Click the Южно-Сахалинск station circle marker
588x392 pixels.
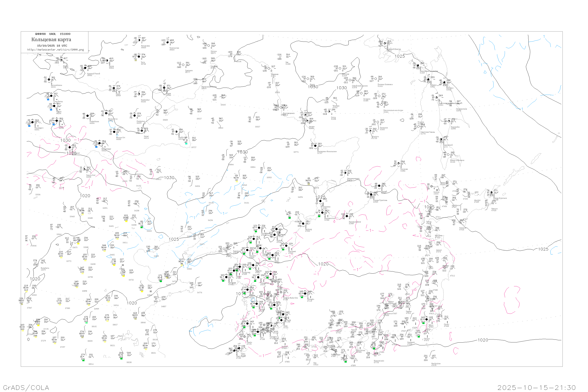[448, 155]
